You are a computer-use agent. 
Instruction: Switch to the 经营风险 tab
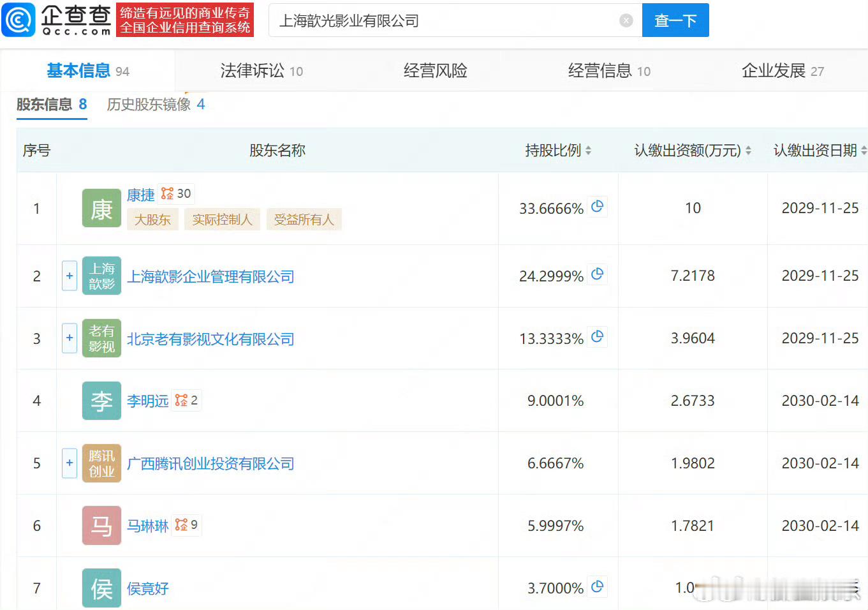click(436, 71)
